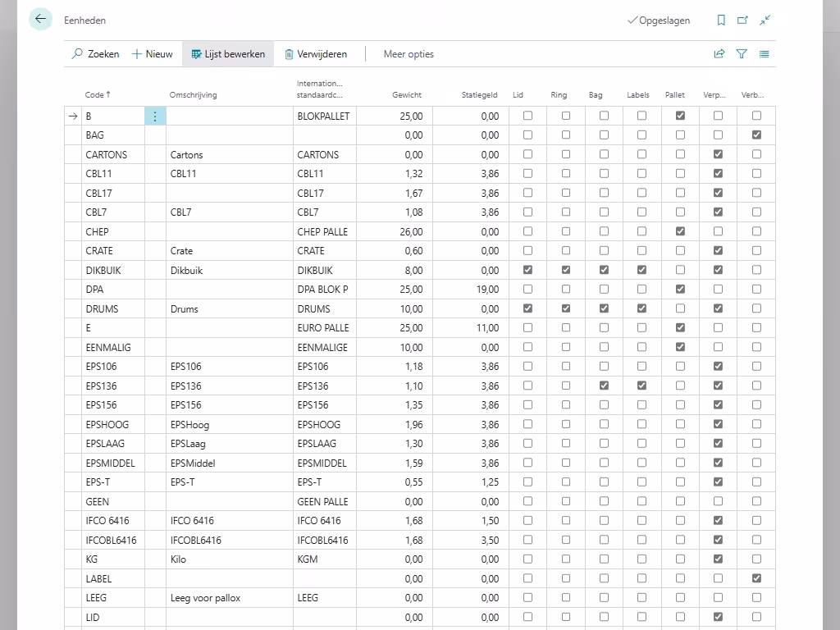Screen dimensions: 840x630
Task: Select the Omschrijving cell of CARTONS
Action: [x=228, y=155]
